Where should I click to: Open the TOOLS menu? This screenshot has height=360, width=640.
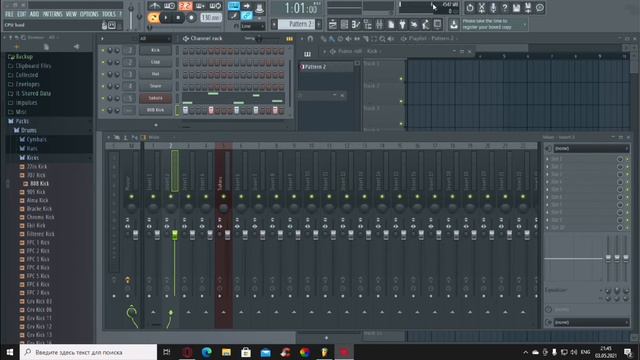(109, 14)
